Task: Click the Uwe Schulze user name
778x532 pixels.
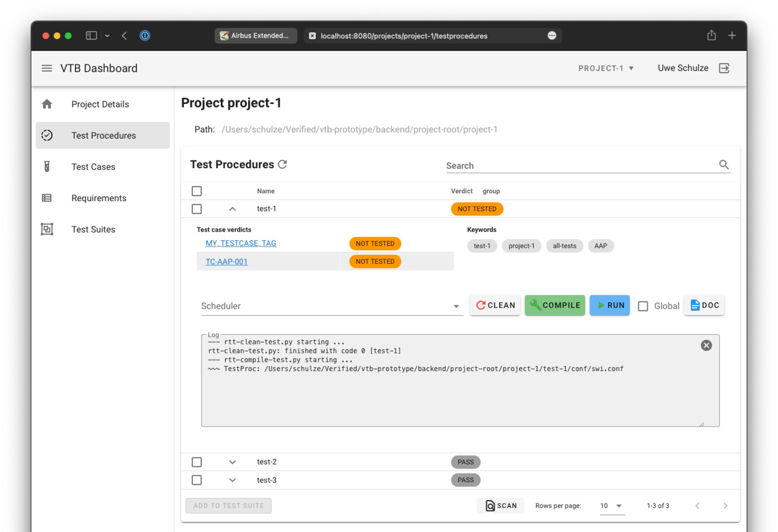Action: click(x=683, y=68)
